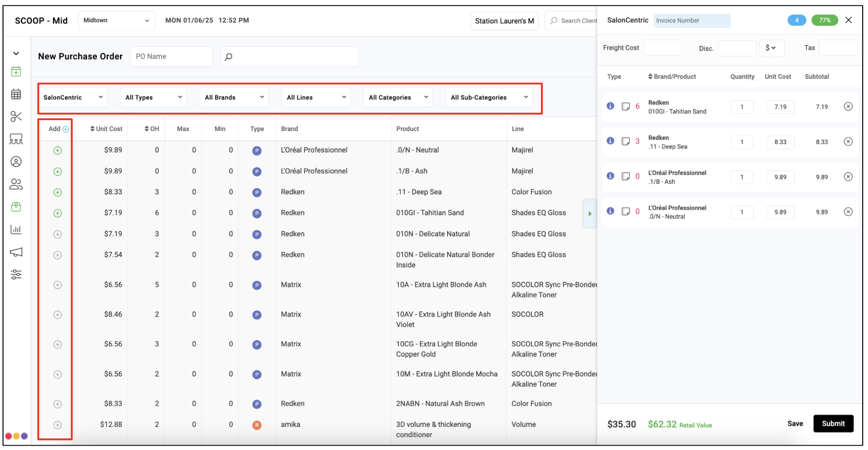
Task: Open the Midtown location dropdown
Action: click(117, 21)
